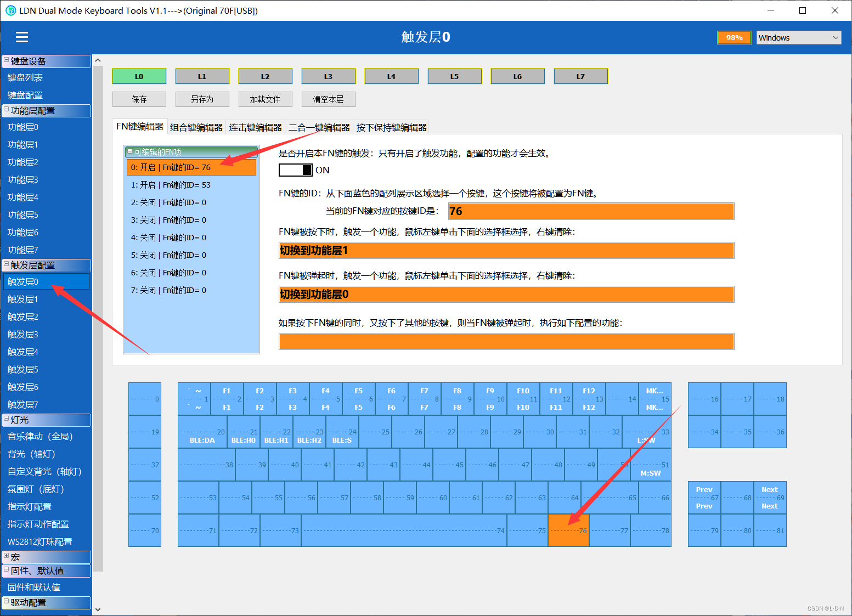This screenshot has height=616, width=852.
Task: Open 指示灯配置 in sidebar
Action: (x=46, y=507)
